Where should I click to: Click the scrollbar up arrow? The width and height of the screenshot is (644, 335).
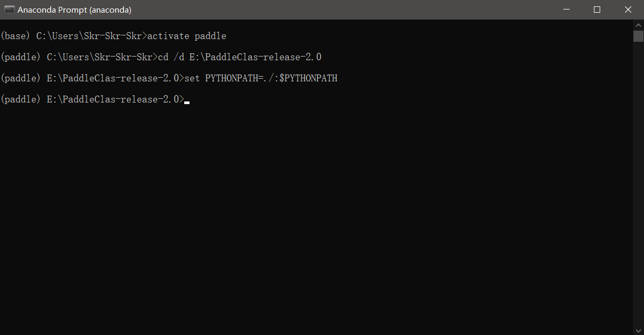pyautogui.click(x=639, y=24)
